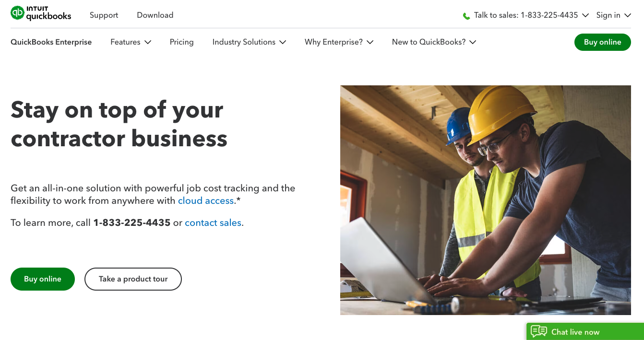The width and height of the screenshot is (644, 340).
Task: Expand the Features menu
Action: click(x=131, y=42)
